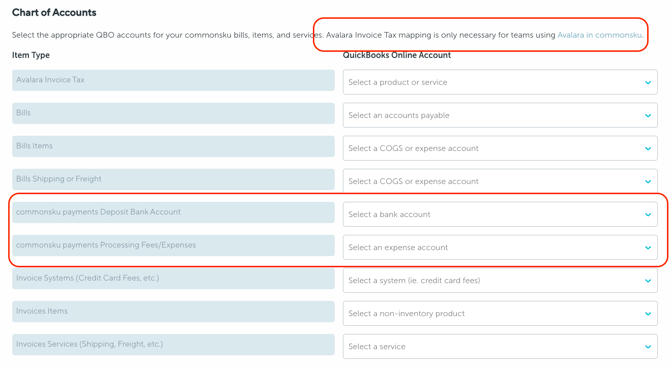Open the Deposit Bank Account 'Select a bank account' dropdown
The width and height of the screenshot is (670, 369).
point(500,214)
